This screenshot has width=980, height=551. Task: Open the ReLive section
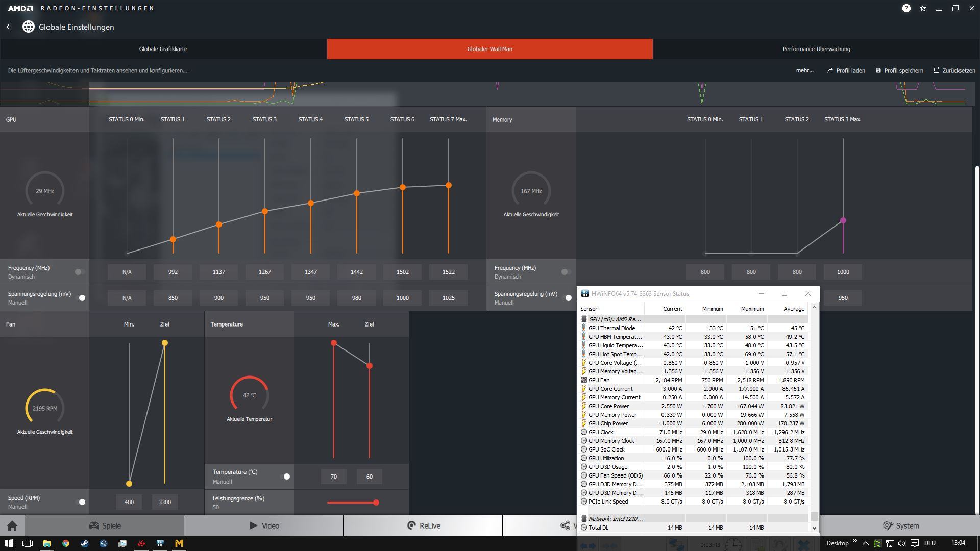click(x=423, y=525)
